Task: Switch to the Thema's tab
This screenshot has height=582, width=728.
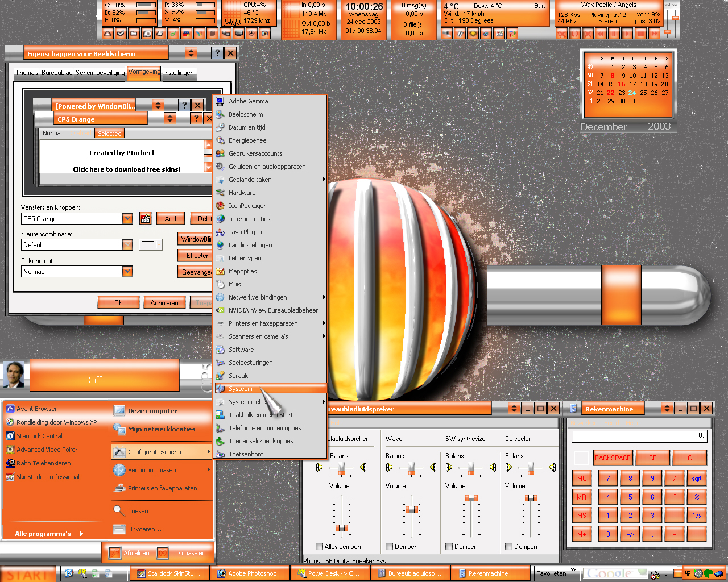Action: (27, 73)
